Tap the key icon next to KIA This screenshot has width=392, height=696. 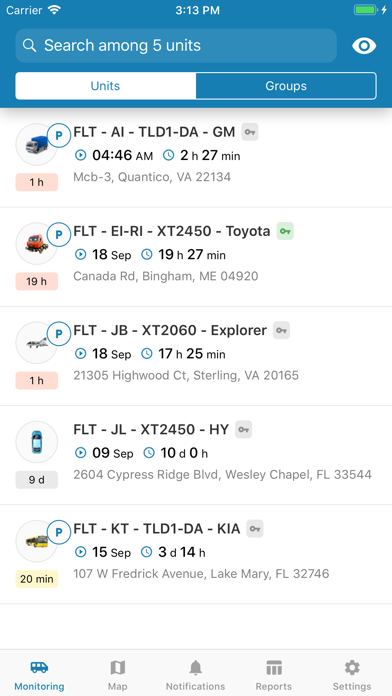(x=255, y=529)
